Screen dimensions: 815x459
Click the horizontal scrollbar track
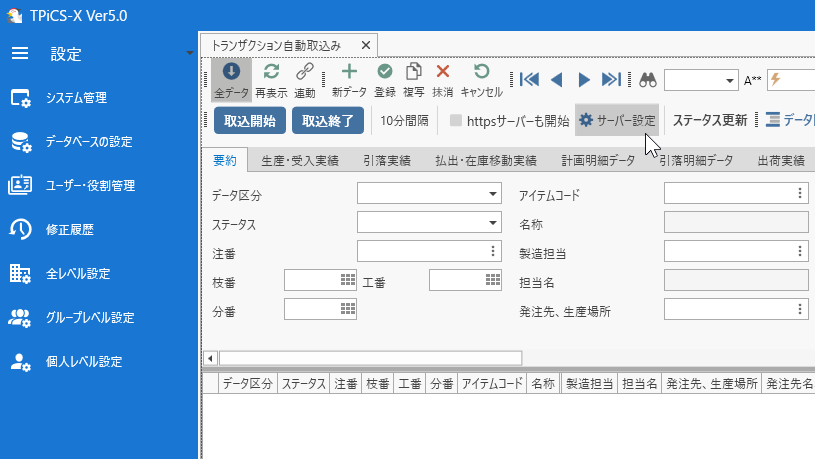pyautogui.click(x=371, y=358)
